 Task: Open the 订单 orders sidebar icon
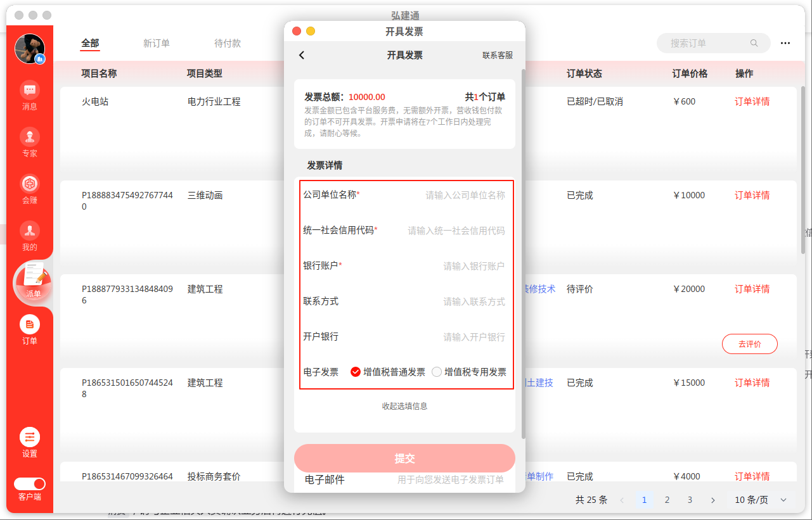[x=30, y=325]
